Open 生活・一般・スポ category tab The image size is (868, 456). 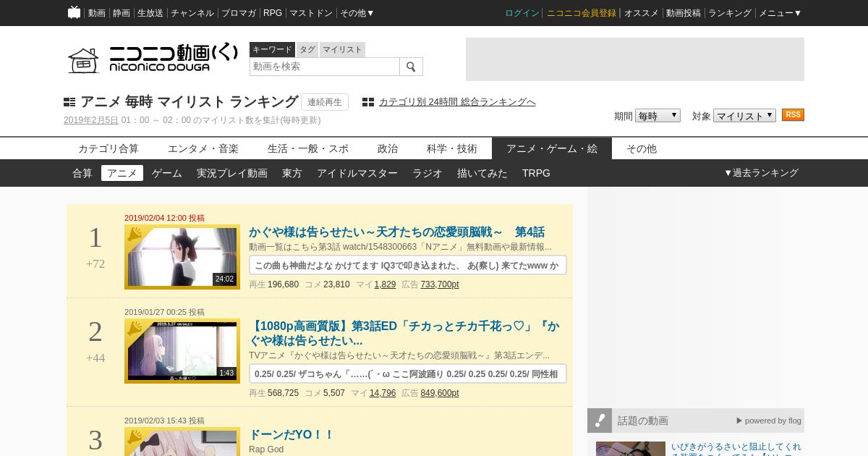pos(308,148)
